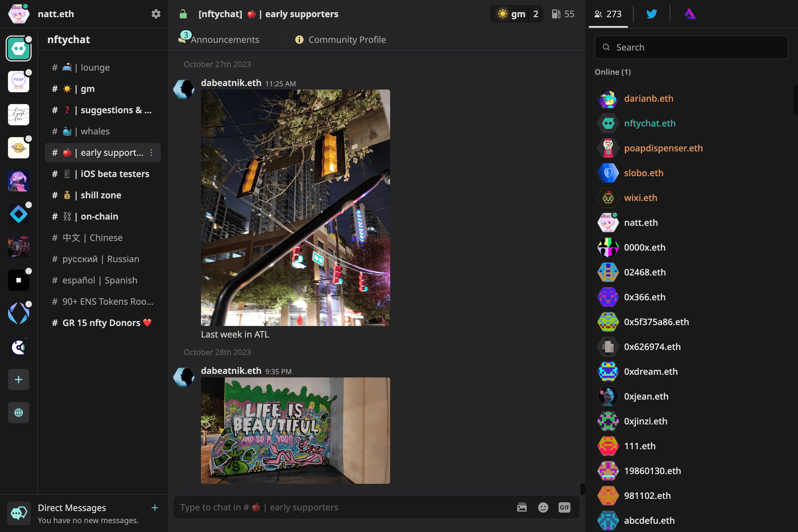Viewport: 798px width, 532px height.
Task: Click the gm reaction counter button
Action: tap(516, 14)
